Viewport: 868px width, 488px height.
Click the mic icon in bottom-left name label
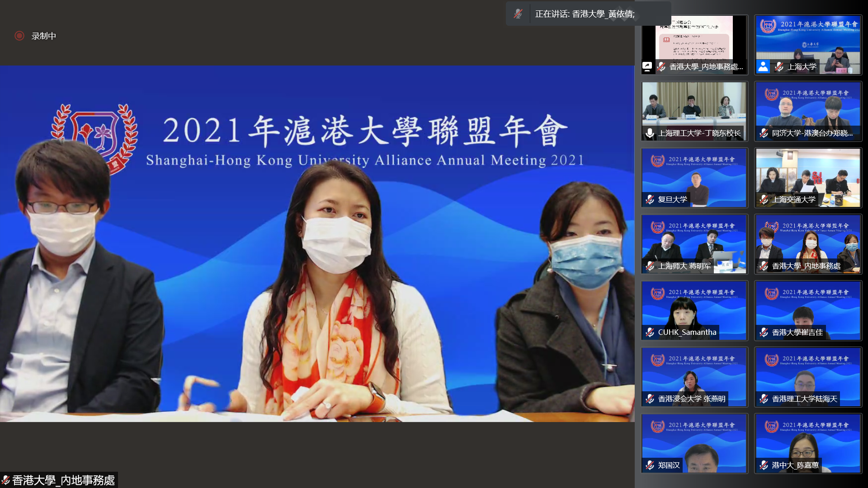5,480
